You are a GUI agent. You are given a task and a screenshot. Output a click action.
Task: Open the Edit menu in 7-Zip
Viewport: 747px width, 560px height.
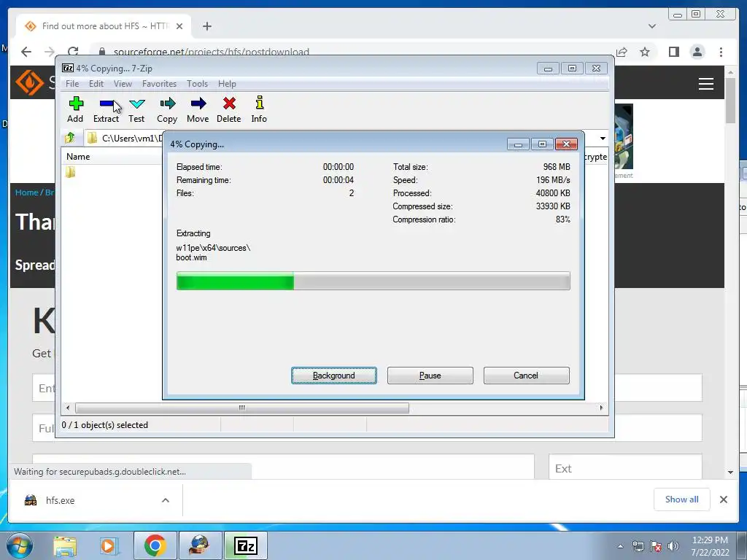[x=96, y=84]
